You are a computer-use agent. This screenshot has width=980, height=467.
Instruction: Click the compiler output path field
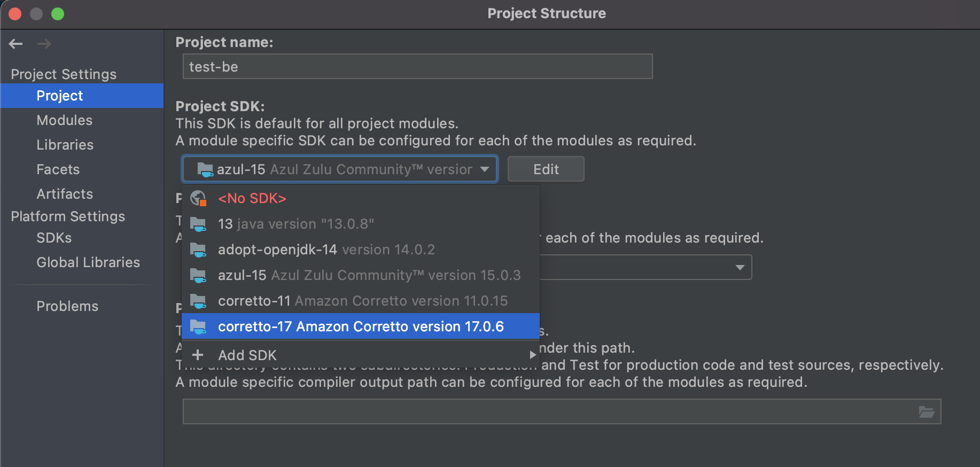(x=562, y=411)
